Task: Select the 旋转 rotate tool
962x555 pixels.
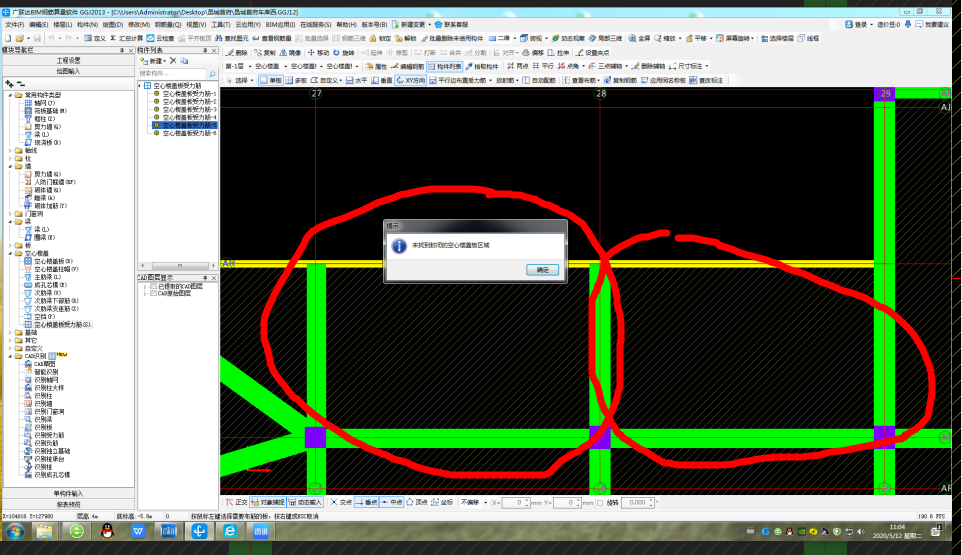Action: 344,53
